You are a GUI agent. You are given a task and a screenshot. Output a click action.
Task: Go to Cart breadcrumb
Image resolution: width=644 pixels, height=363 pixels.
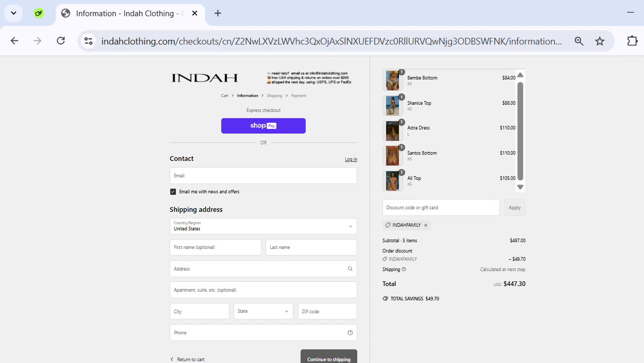(225, 96)
